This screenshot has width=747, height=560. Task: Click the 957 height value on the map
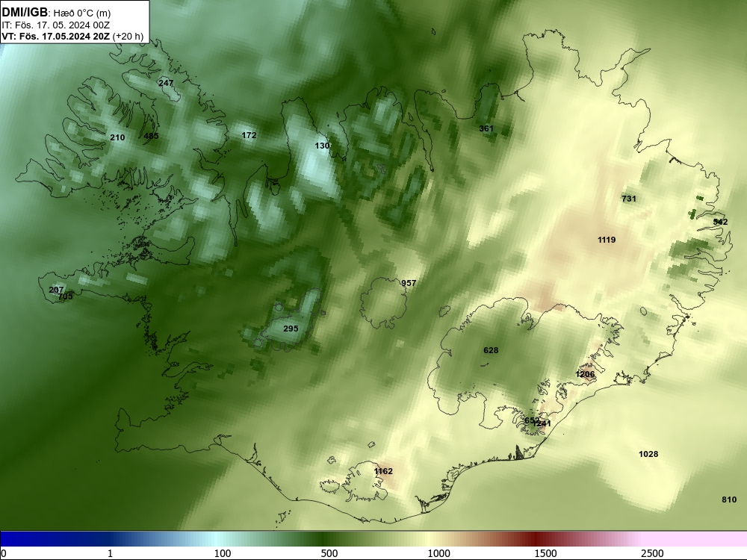(409, 283)
